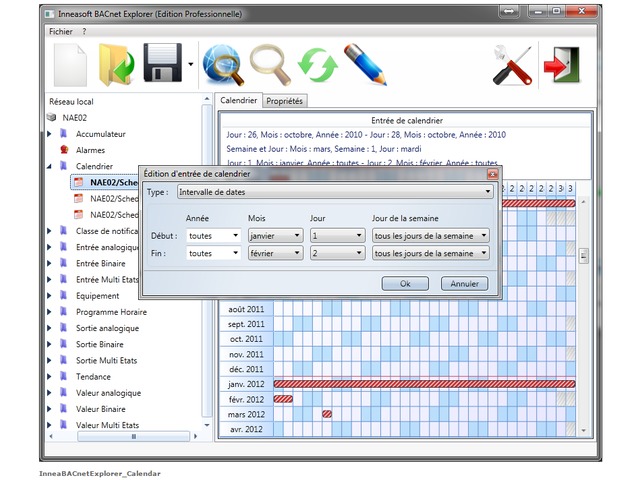This screenshot has width=640, height=480.
Task: Open file using the folder arrow icon
Action: 118,67
